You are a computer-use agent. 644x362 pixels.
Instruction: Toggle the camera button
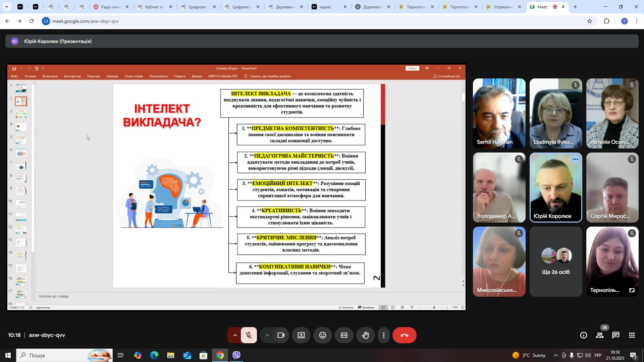[281, 336]
